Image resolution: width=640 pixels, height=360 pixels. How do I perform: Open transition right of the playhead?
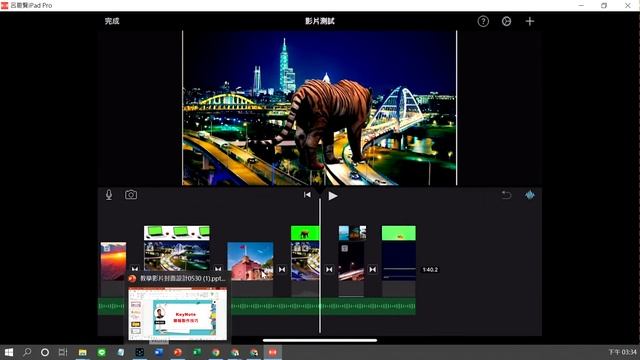pyautogui.click(x=329, y=269)
